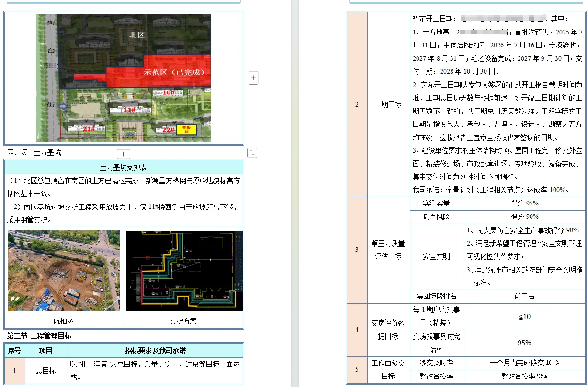Select the 工期目标 cell on the right page
Viewport: 588px width, 387px height.
click(388, 104)
